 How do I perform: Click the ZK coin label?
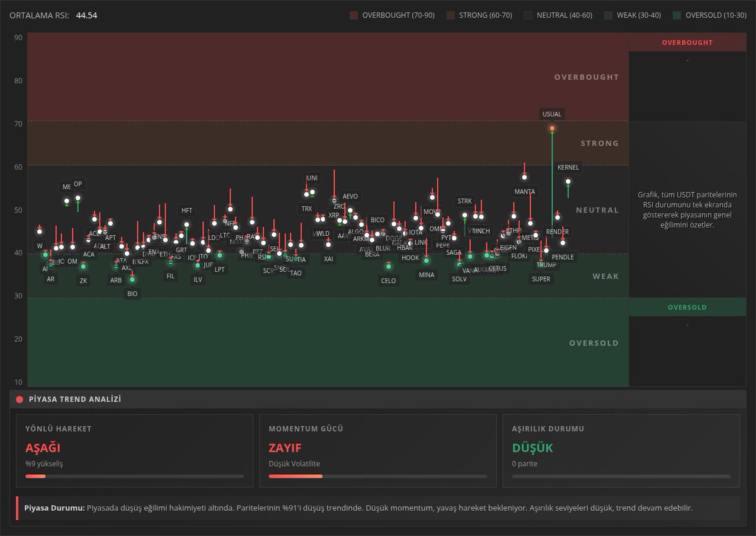point(83,281)
